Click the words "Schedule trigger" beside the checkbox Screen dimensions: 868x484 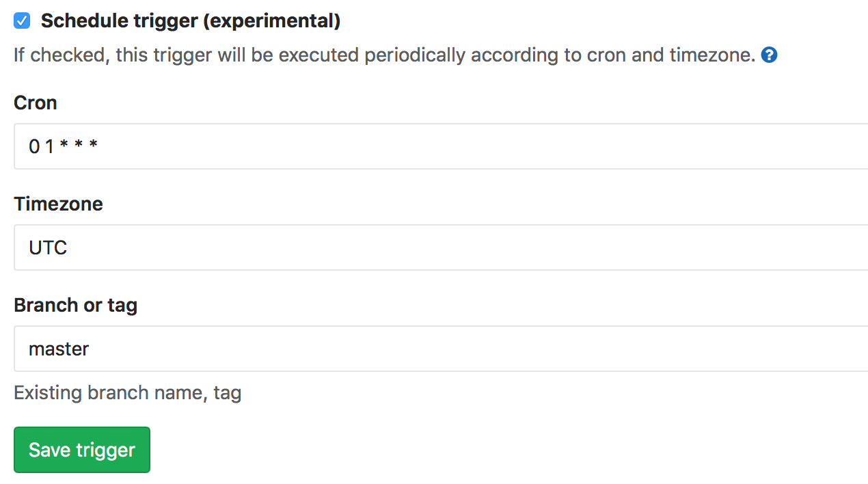point(118,21)
